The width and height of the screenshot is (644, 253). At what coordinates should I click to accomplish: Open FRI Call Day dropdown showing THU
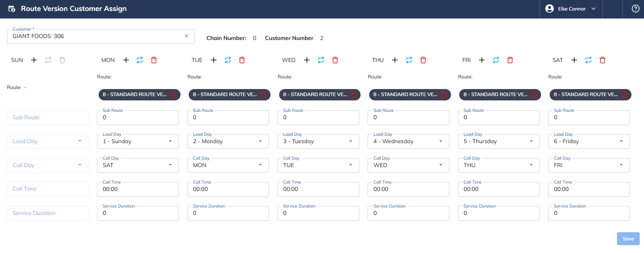(499, 165)
